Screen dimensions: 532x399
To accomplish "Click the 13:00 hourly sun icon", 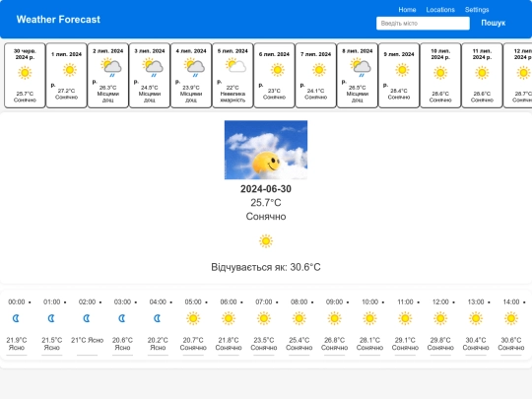I will point(475,318).
